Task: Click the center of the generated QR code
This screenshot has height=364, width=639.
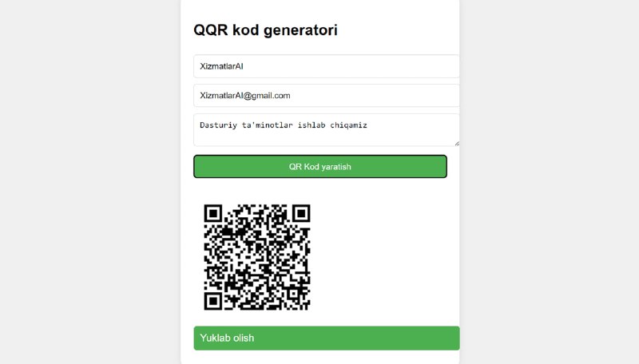Action: [257, 257]
